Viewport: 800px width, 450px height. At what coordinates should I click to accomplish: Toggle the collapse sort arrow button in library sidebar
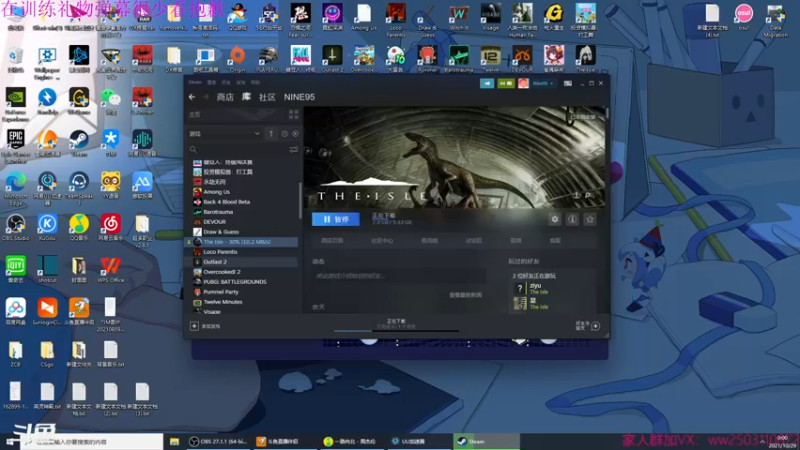click(x=271, y=134)
